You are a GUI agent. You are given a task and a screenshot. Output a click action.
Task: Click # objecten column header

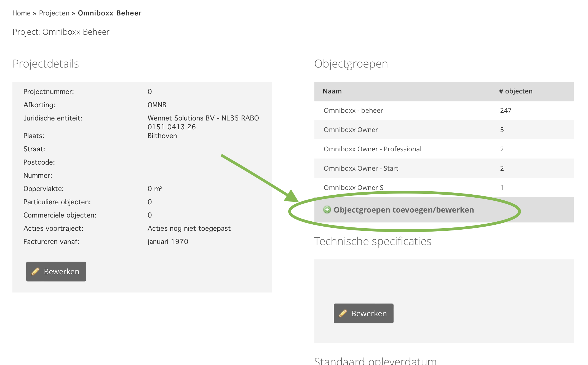515,91
